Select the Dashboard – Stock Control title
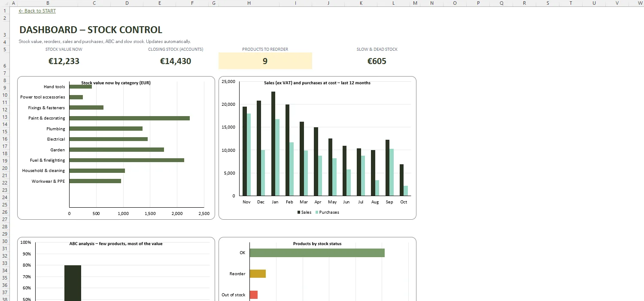 coord(91,30)
